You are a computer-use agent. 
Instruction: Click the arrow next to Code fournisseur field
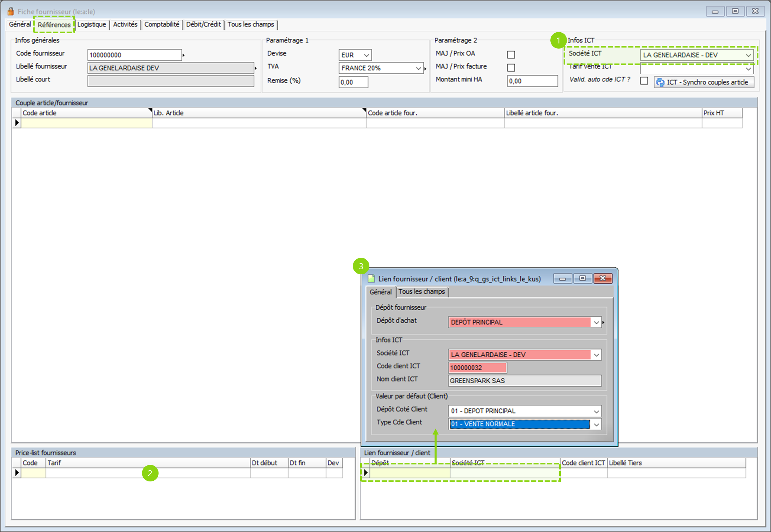[184, 55]
